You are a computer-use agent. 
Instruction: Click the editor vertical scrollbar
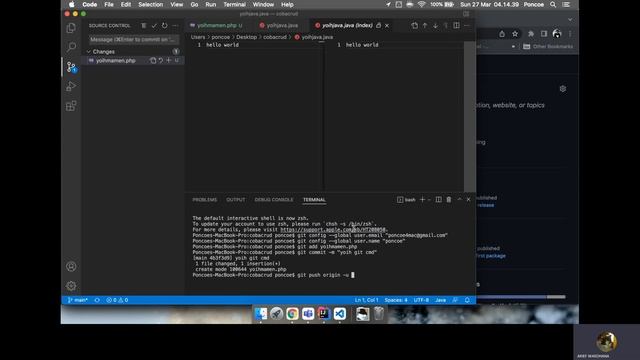(x=469, y=116)
